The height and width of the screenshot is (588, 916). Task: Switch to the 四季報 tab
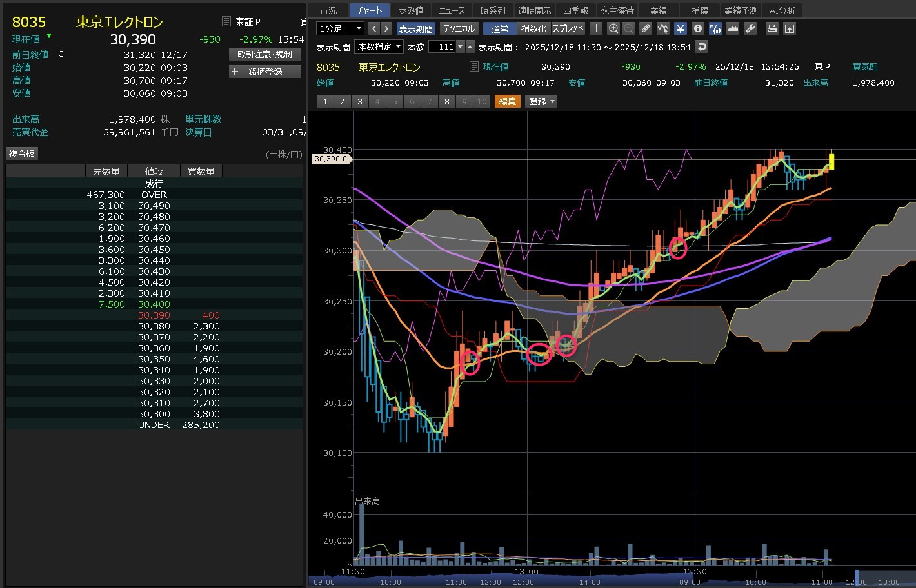[x=575, y=10]
